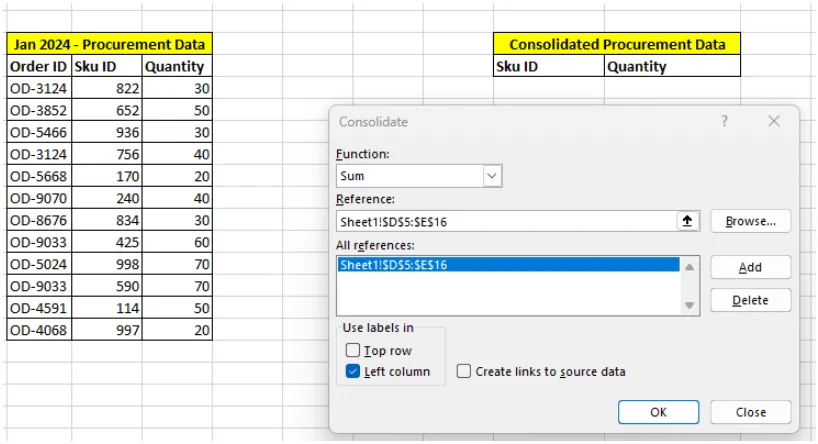Select cell OD-5024

pos(39,264)
